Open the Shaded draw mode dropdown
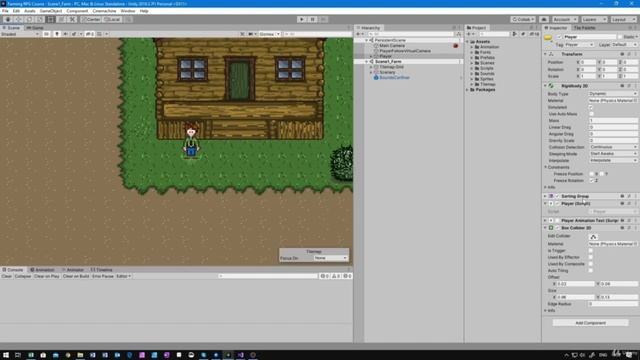Viewport: 640px width, 360px height. tap(20, 34)
